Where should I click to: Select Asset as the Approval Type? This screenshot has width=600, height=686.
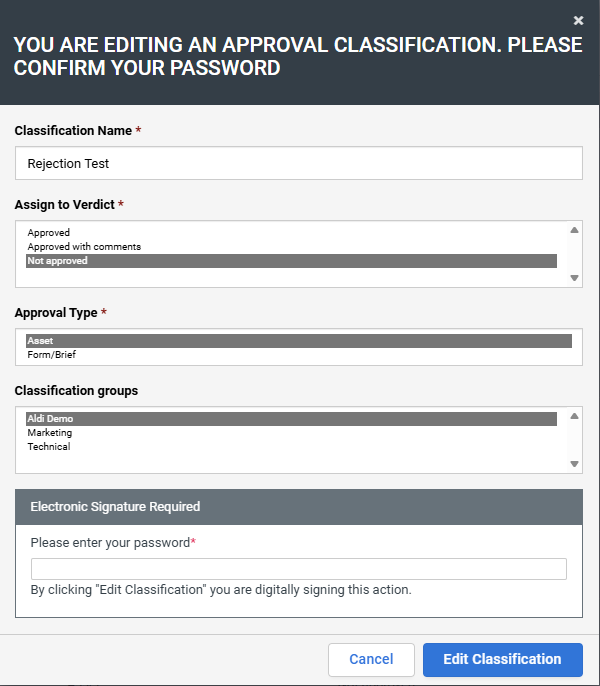pos(41,341)
